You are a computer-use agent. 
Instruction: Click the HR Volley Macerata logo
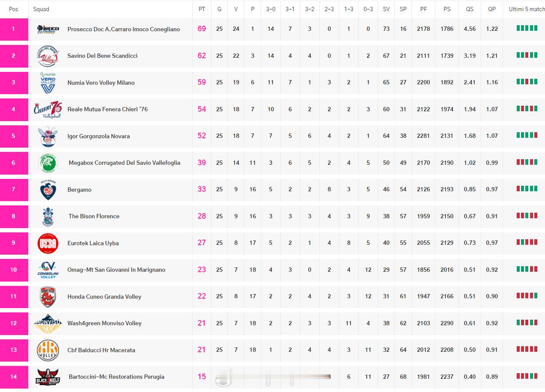(x=48, y=350)
